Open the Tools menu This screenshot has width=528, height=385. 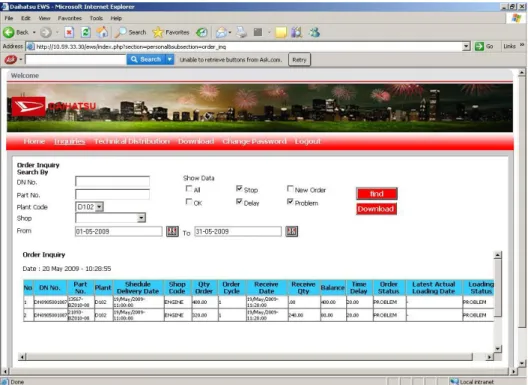pyautogui.click(x=96, y=18)
